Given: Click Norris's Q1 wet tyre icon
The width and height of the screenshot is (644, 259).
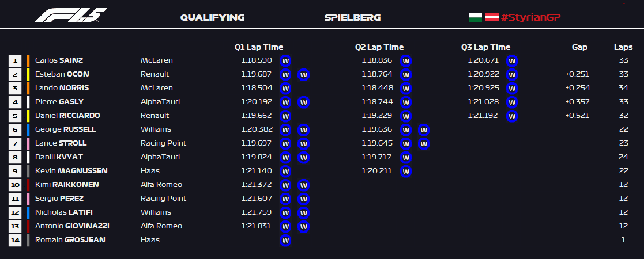Looking at the screenshot, I should pos(285,88).
